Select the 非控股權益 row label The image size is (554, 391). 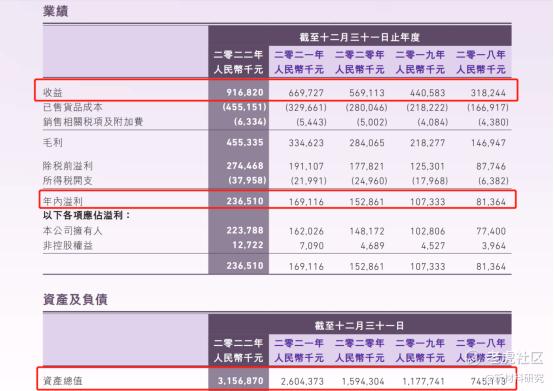point(67,245)
